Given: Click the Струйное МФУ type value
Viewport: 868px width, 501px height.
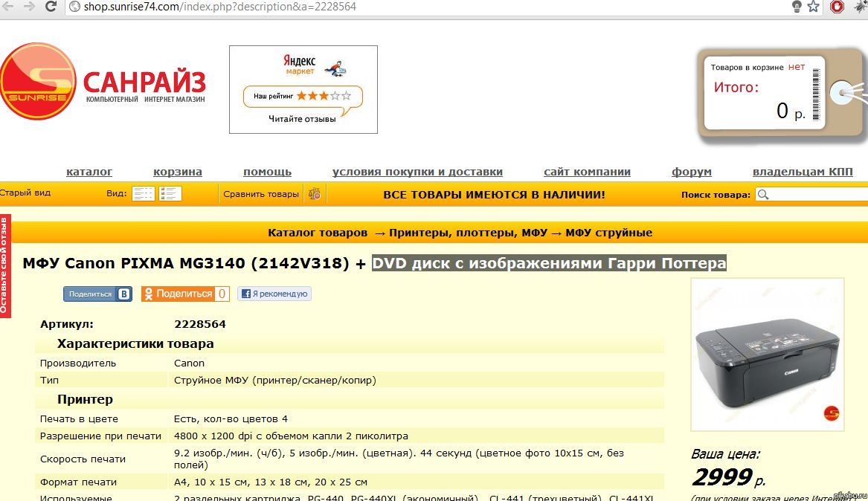Looking at the screenshot, I should click(275, 381).
